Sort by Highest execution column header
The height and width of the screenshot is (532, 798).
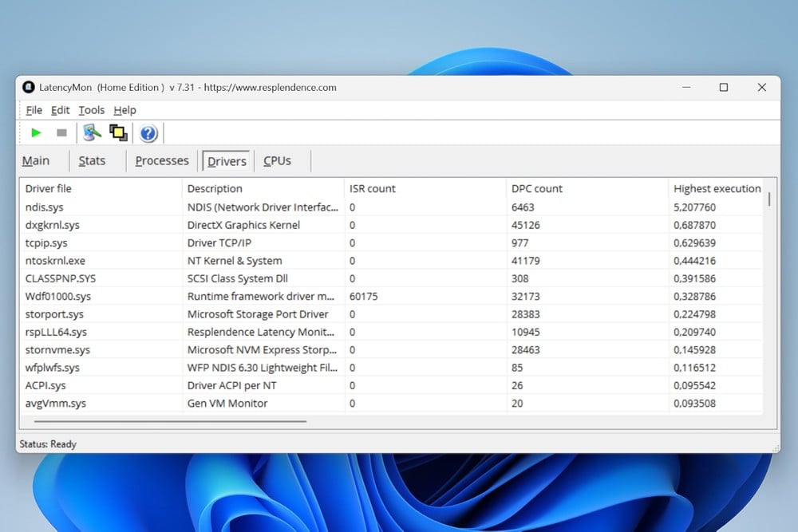coord(717,189)
